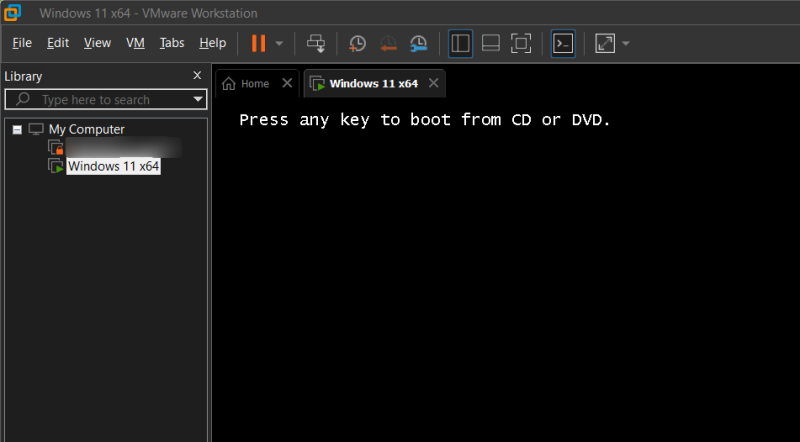Viewport: 800px width, 442px height.
Task: Close the Home tab
Action: [287, 83]
